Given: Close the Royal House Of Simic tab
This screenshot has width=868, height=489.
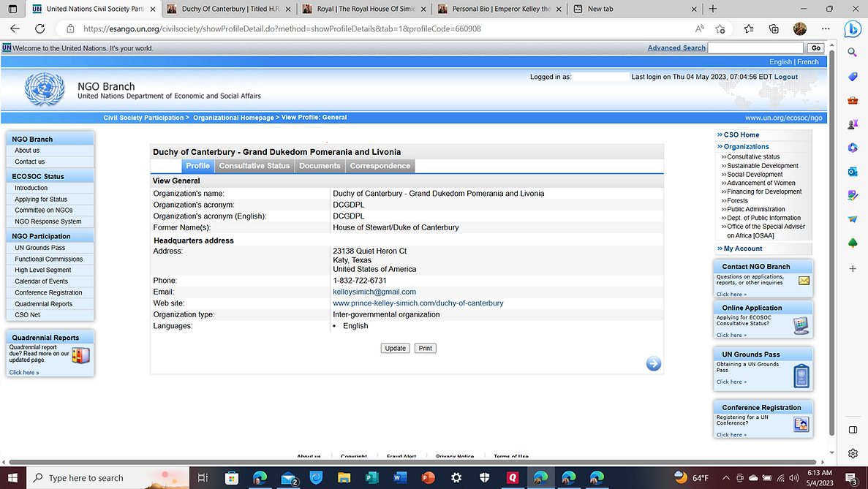Looking at the screenshot, I should pos(423,9).
